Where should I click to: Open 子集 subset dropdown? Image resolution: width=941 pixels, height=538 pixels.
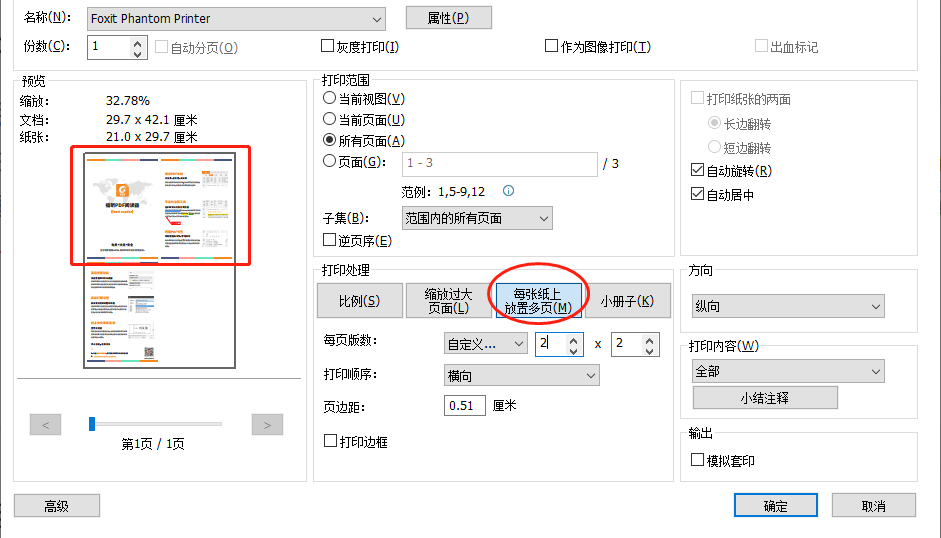[477, 218]
